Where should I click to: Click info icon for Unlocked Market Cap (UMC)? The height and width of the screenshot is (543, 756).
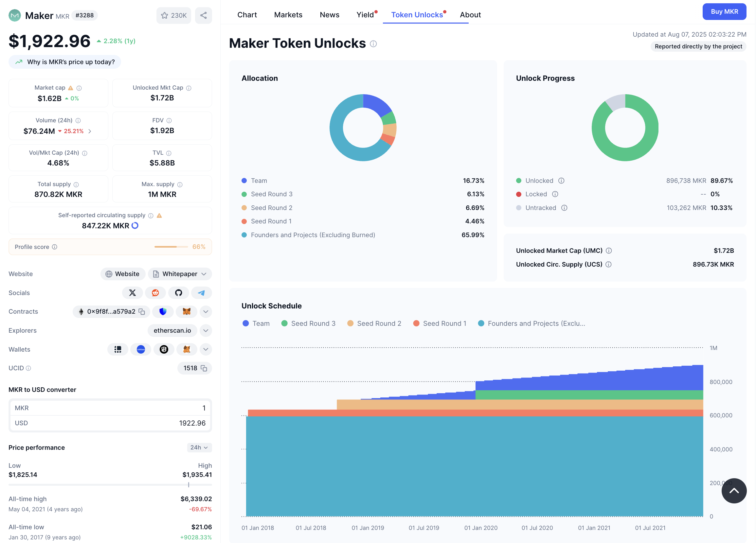609,251
